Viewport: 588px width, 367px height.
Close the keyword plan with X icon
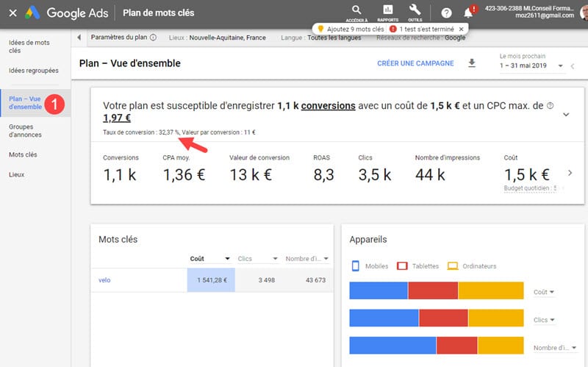click(12, 13)
